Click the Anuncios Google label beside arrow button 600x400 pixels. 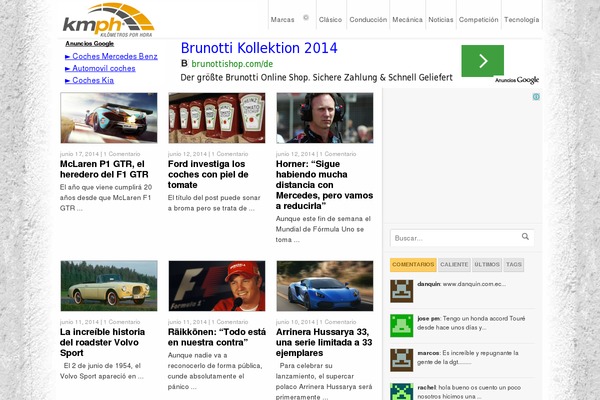pyautogui.click(x=517, y=80)
